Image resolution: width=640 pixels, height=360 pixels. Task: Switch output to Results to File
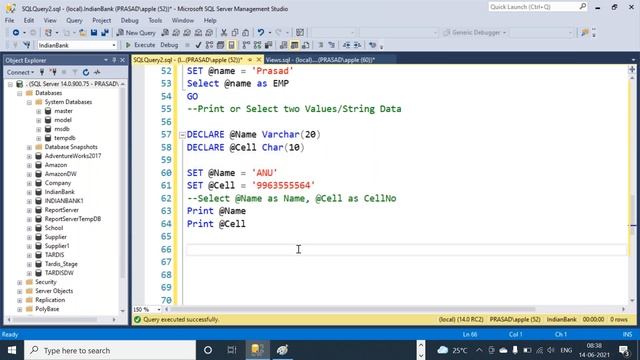tap(305, 45)
